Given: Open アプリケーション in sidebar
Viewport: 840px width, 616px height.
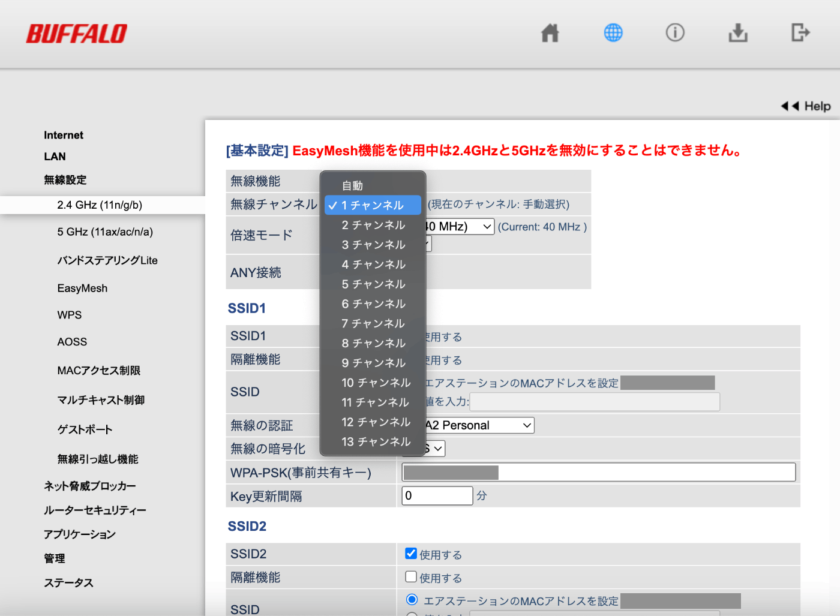Looking at the screenshot, I should point(80,534).
